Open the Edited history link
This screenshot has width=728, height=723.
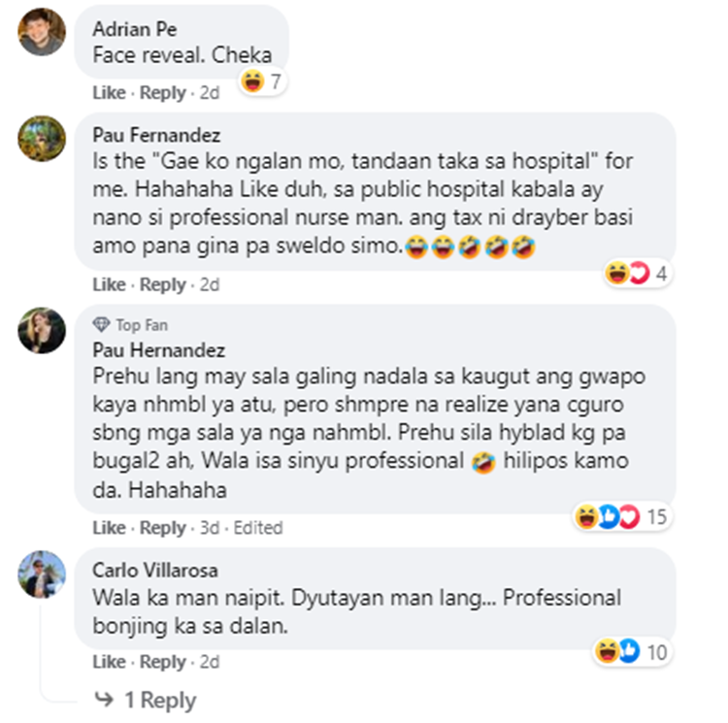pos(258,528)
